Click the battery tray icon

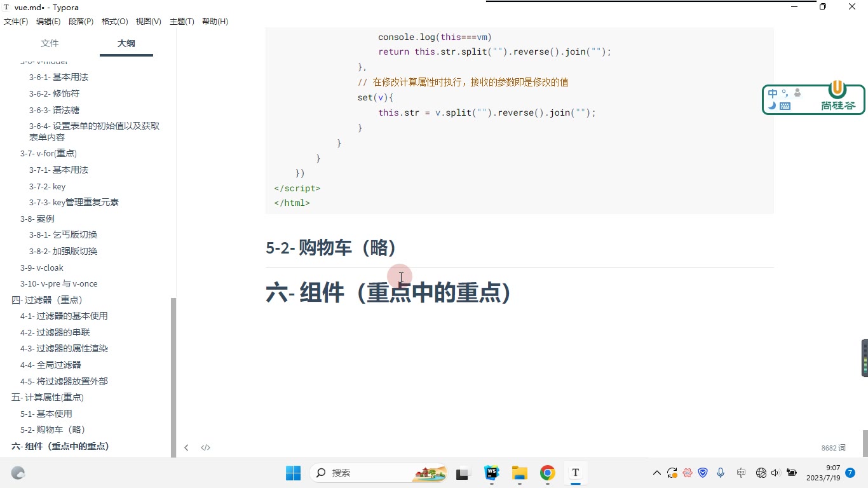[792, 473]
